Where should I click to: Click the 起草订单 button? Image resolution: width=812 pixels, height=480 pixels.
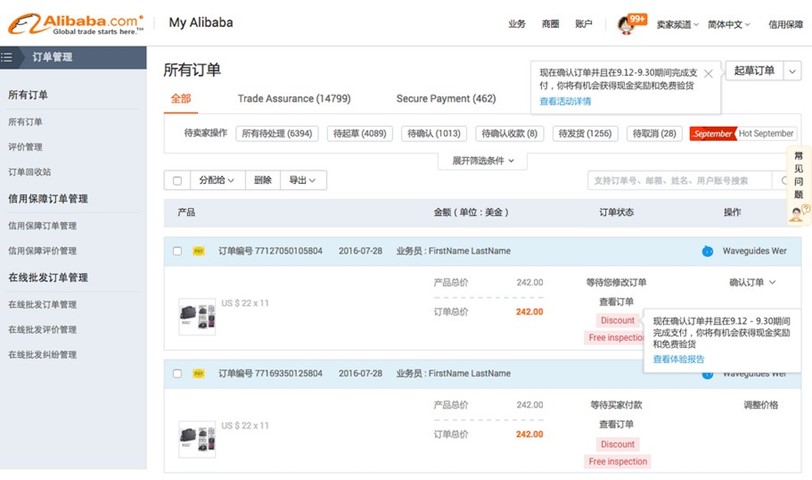click(x=755, y=71)
